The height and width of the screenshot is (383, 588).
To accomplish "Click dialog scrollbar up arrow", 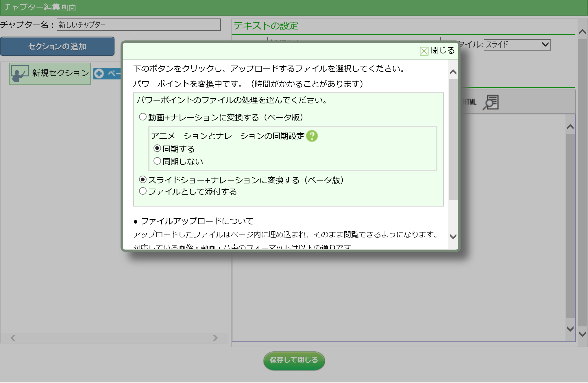I will 453,72.
